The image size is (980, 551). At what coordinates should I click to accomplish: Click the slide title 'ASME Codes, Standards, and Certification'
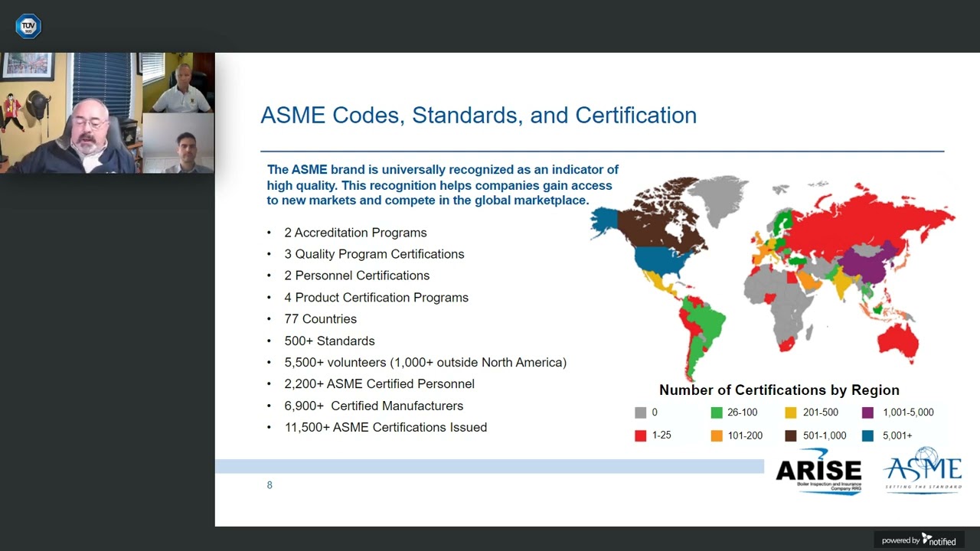coord(479,116)
